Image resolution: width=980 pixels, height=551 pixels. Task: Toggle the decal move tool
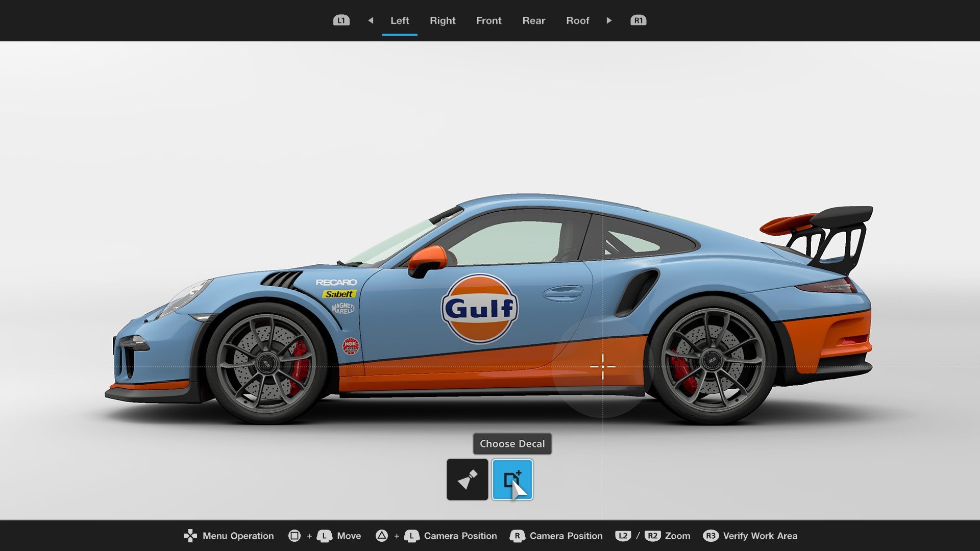[467, 479]
